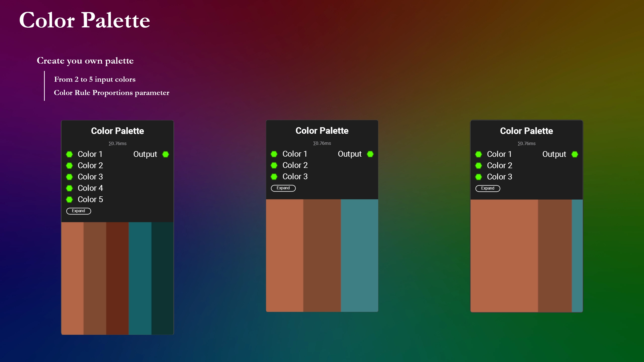
Task: Click Output connector on right palette node
Action: pyautogui.click(x=575, y=154)
